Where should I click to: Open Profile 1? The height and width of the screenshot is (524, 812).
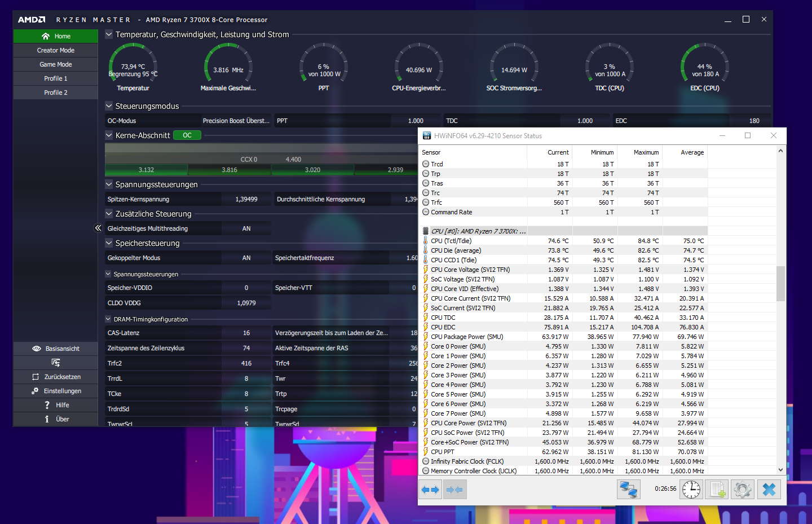point(56,78)
